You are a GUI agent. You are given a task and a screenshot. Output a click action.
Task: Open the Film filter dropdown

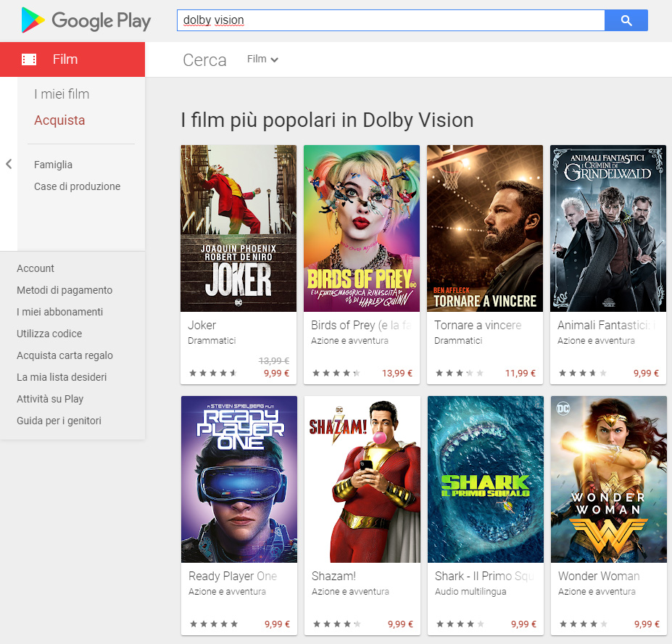click(x=262, y=59)
